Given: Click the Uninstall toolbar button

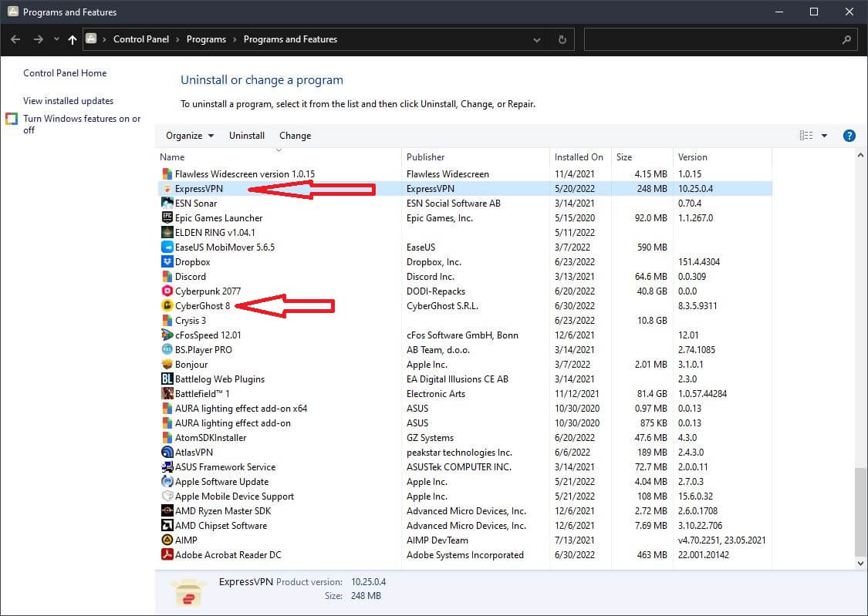Looking at the screenshot, I should tap(247, 136).
